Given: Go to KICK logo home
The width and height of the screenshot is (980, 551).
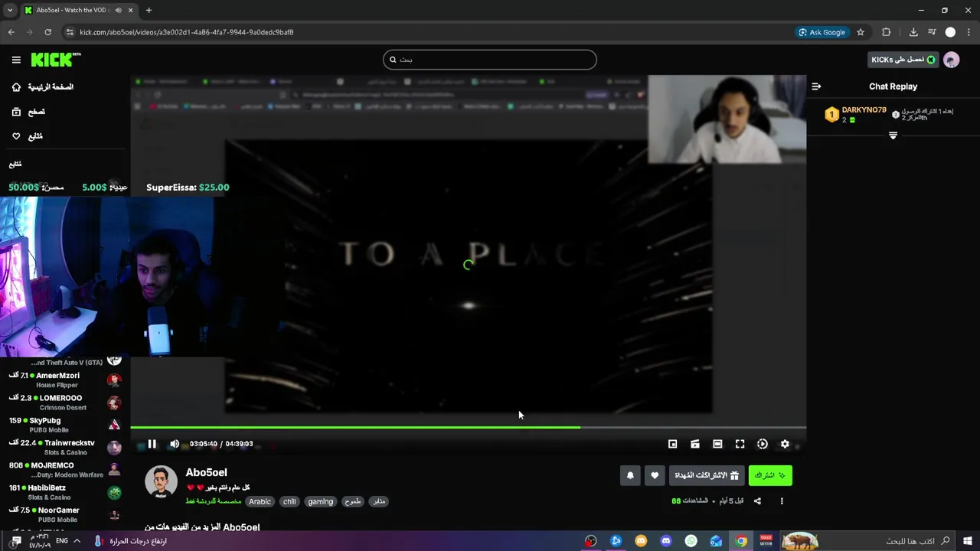Looking at the screenshot, I should point(55,59).
